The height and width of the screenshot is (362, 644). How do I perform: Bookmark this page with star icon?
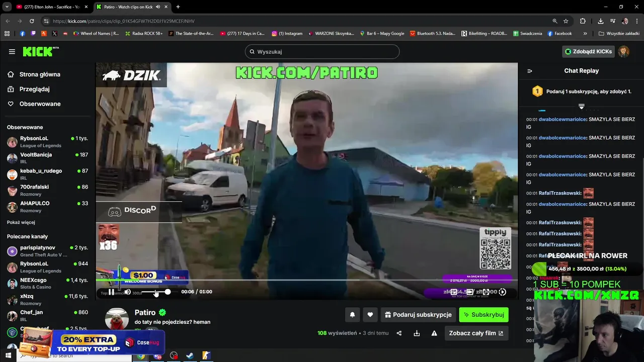click(x=566, y=21)
